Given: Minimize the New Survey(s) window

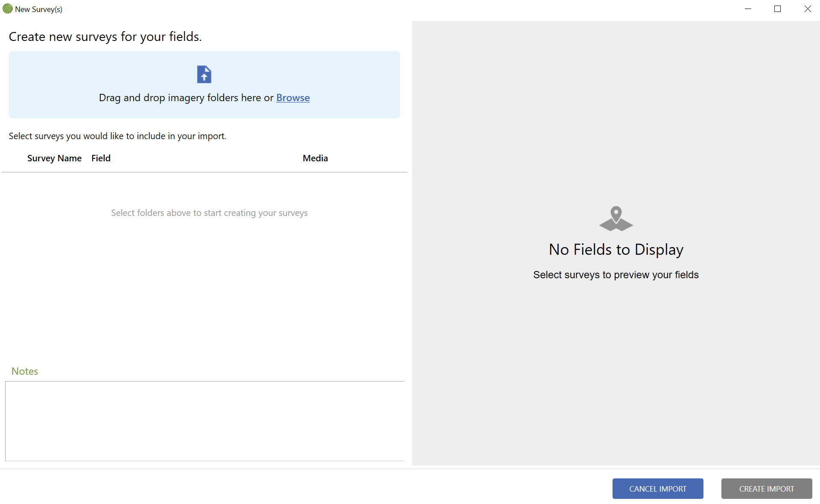Looking at the screenshot, I should tap(748, 9).
